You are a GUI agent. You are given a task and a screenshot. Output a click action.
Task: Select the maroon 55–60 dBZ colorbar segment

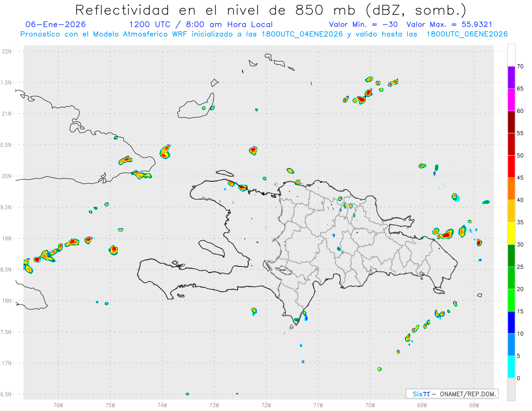[511, 122]
